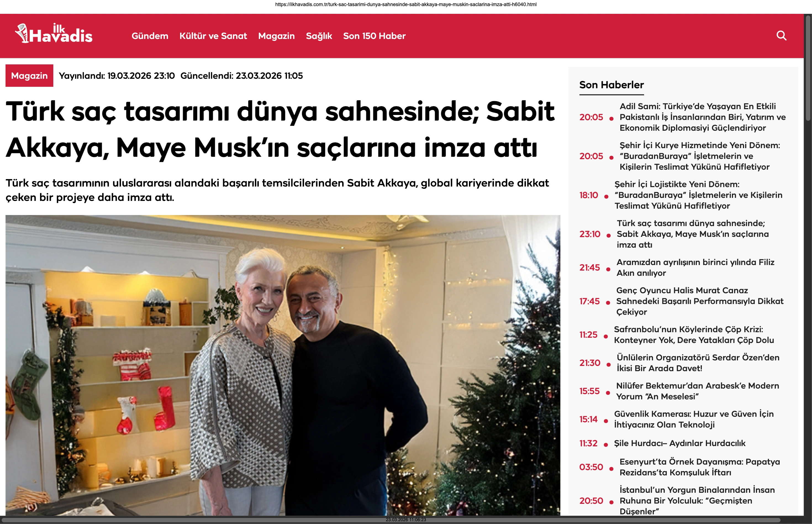Go to Kültür ve Sanat section
This screenshot has width=812, height=524.
point(213,36)
